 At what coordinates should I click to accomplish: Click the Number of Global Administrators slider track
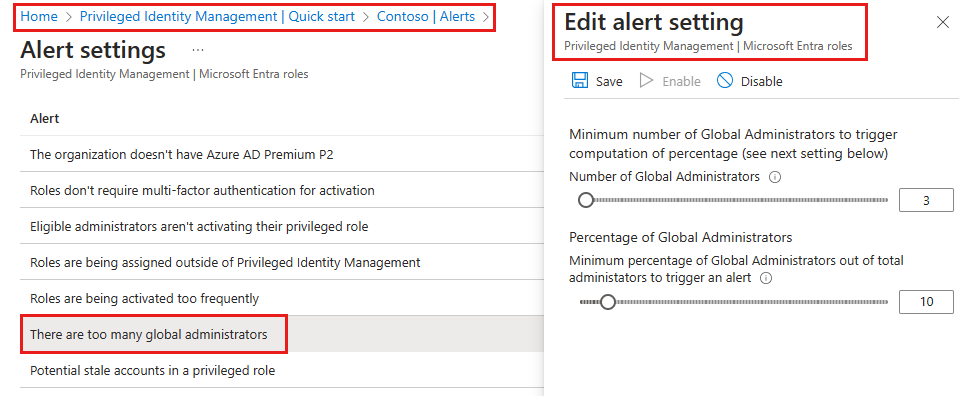734,200
